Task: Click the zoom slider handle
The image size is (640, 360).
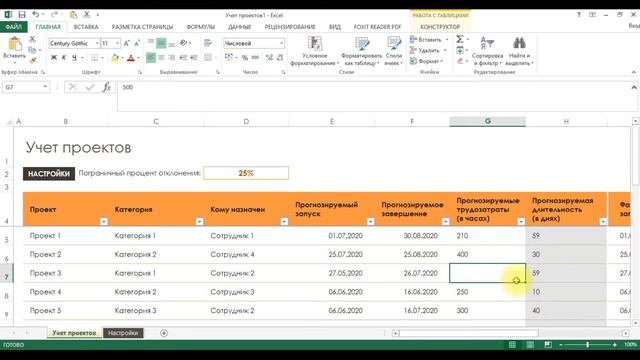Action: [587, 345]
